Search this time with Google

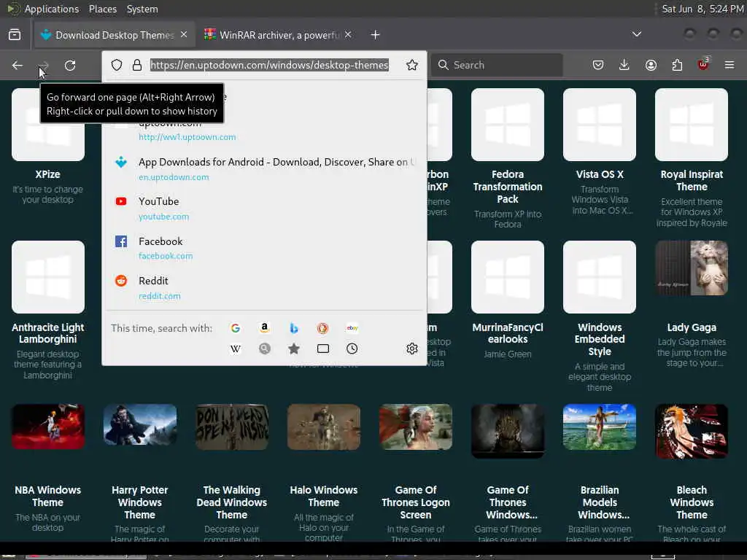coord(236,328)
